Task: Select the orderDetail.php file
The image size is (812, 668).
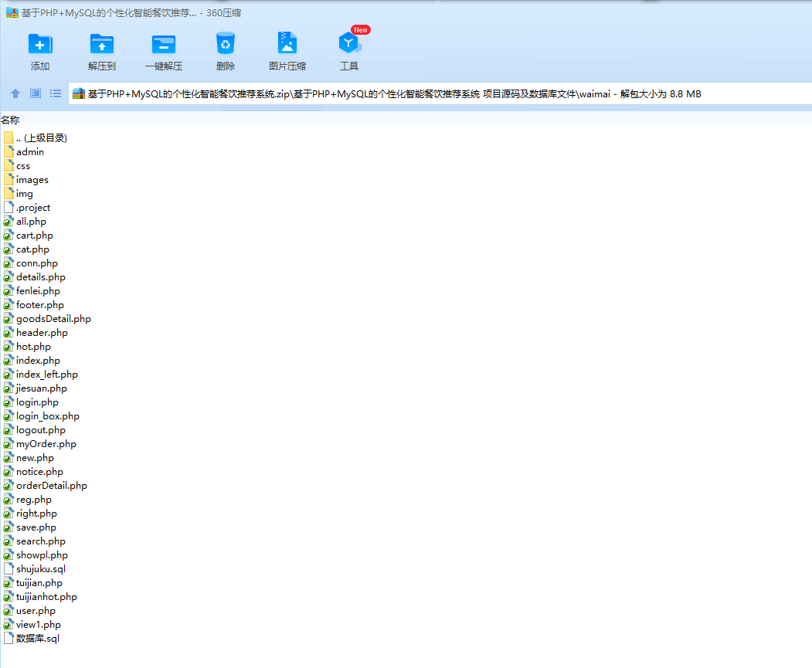Action: [46, 487]
